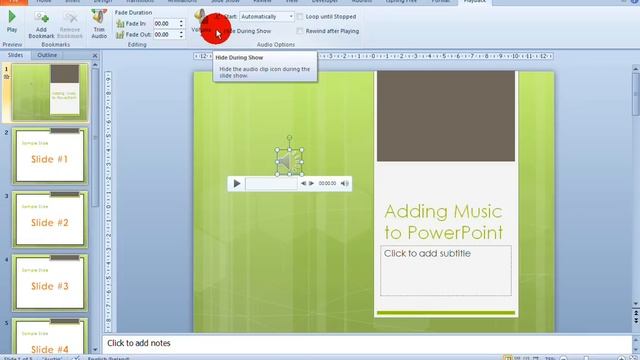Click the Move Forward arrow in audio player
The width and height of the screenshot is (640, 360).
[x=311, y=184]
